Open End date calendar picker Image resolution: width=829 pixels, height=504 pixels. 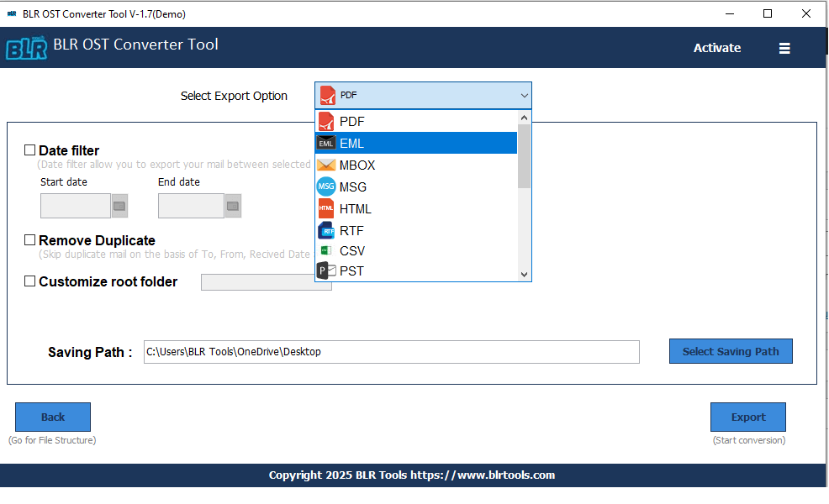233,206
